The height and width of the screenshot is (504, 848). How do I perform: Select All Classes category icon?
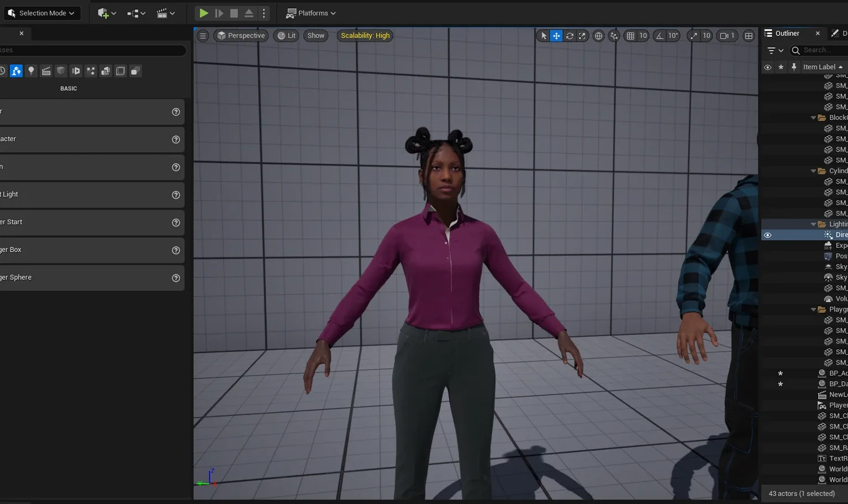135,71
